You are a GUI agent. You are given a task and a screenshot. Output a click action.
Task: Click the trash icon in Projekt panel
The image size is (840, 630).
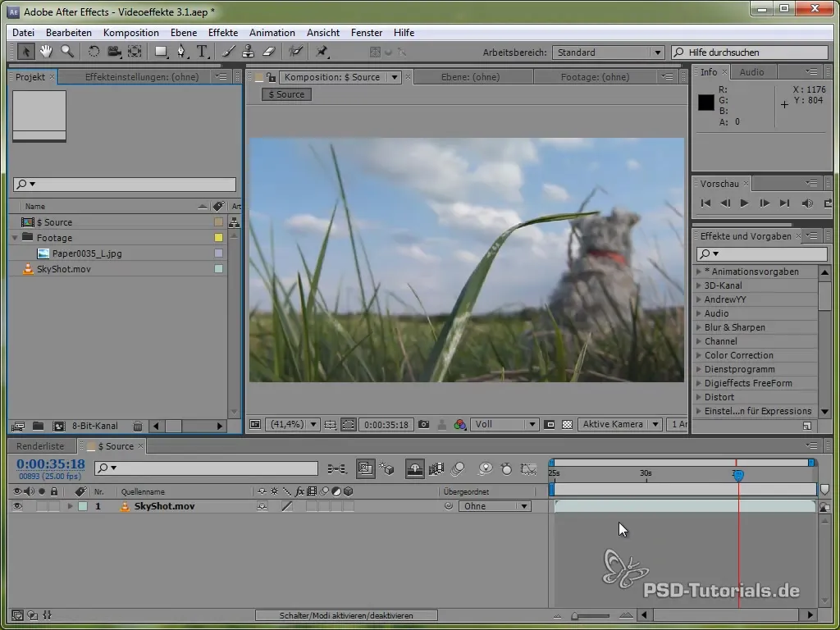[138, 427]
